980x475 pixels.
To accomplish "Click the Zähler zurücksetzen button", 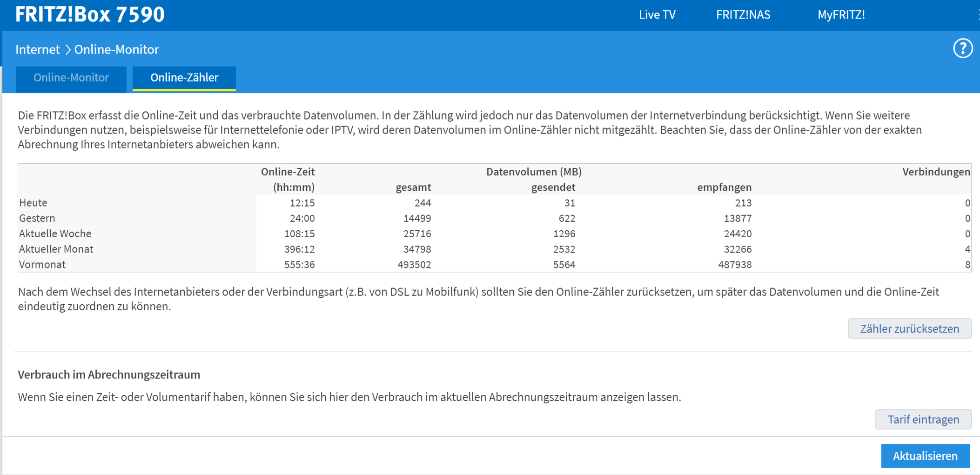I will click(910, 328).
